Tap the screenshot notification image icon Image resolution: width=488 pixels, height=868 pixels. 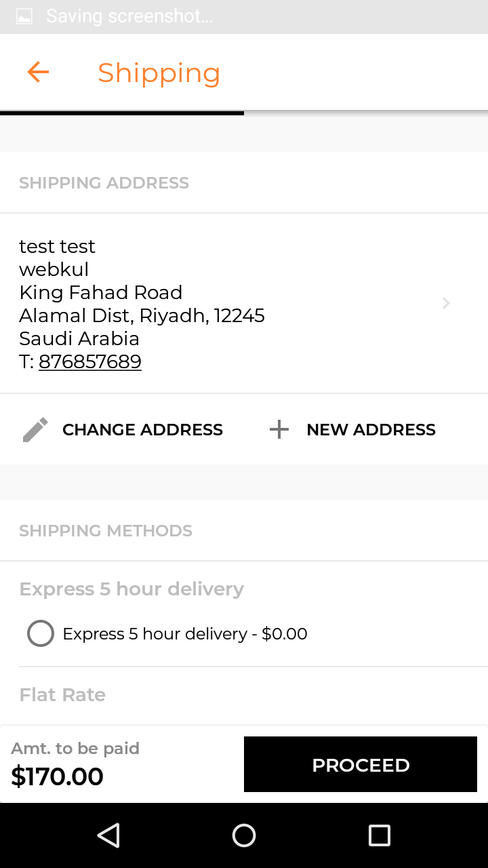24,17
